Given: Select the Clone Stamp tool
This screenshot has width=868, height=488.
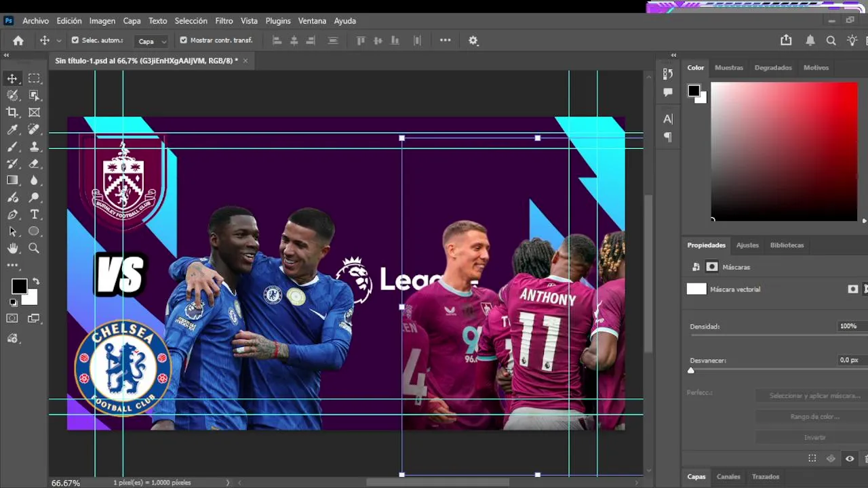Looking at the screenshot, I should tap(34, 146).
